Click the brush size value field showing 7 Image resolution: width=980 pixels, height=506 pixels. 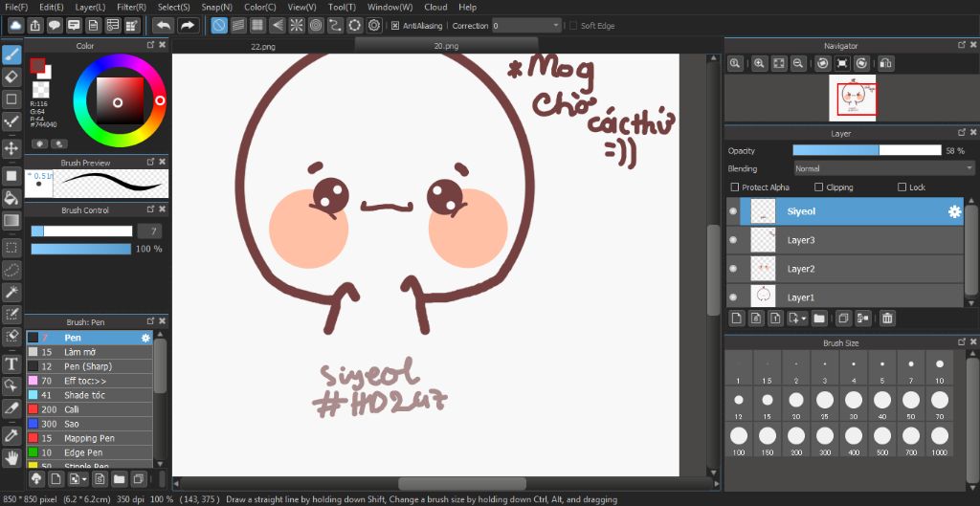click(149, 231)
